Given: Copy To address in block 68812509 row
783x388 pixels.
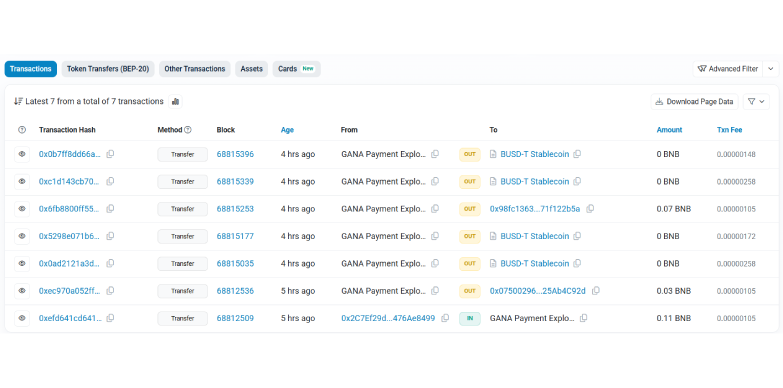Looking at the screenshot, I should point(583,318).
